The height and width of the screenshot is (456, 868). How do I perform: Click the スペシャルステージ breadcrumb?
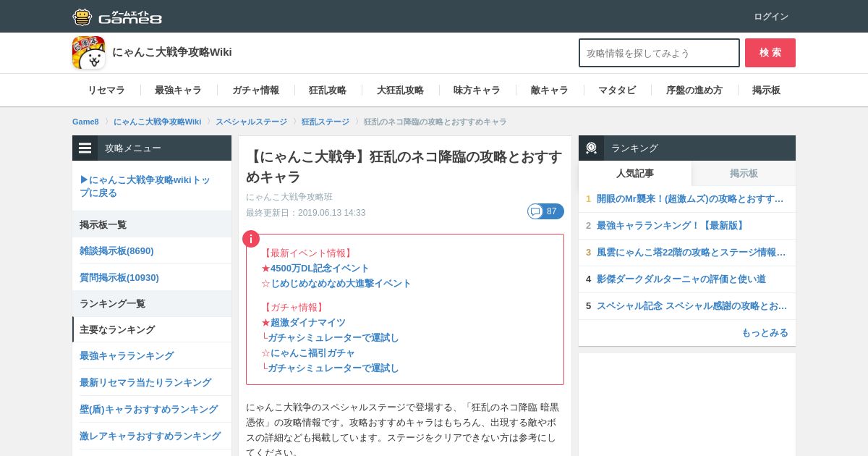click(251, 122)
